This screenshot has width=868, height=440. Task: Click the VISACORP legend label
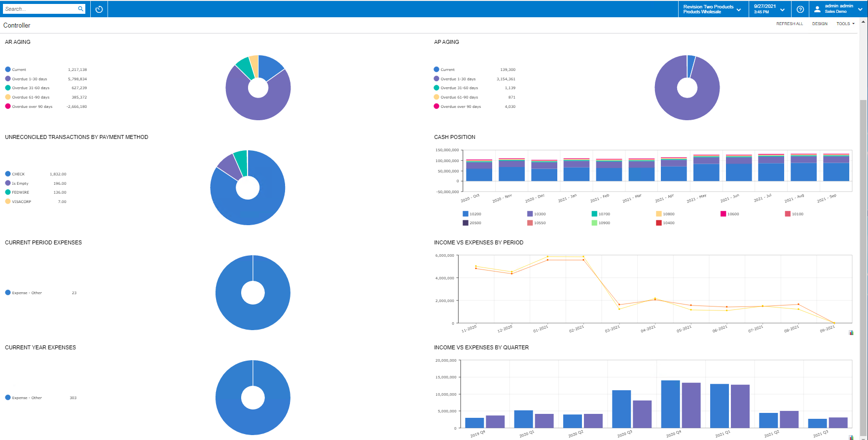22,202
